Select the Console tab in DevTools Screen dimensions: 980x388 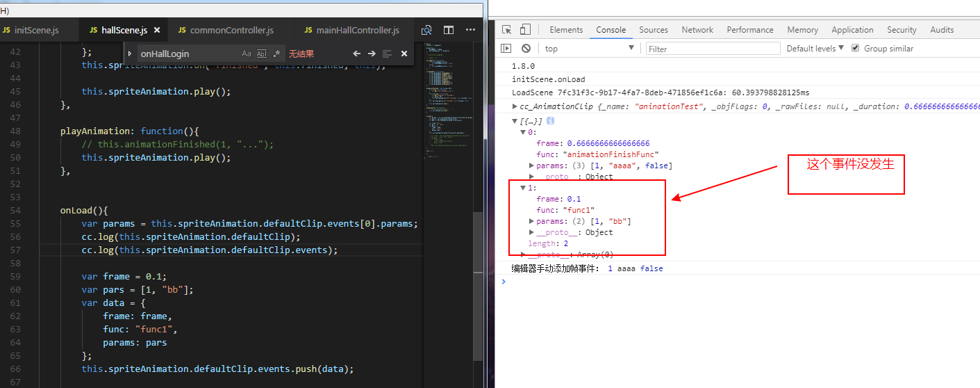(611, 30)
